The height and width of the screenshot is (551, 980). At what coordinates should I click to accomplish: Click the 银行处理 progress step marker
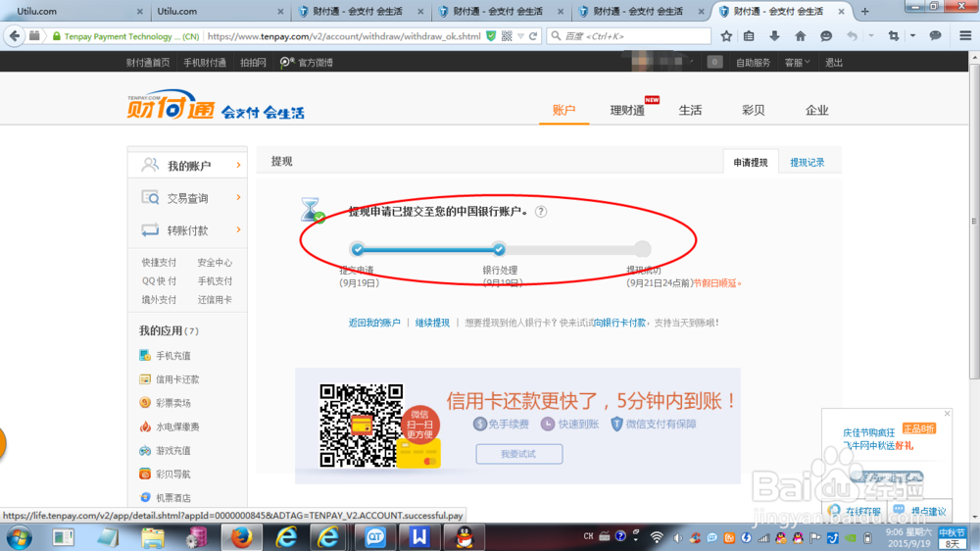499,250
